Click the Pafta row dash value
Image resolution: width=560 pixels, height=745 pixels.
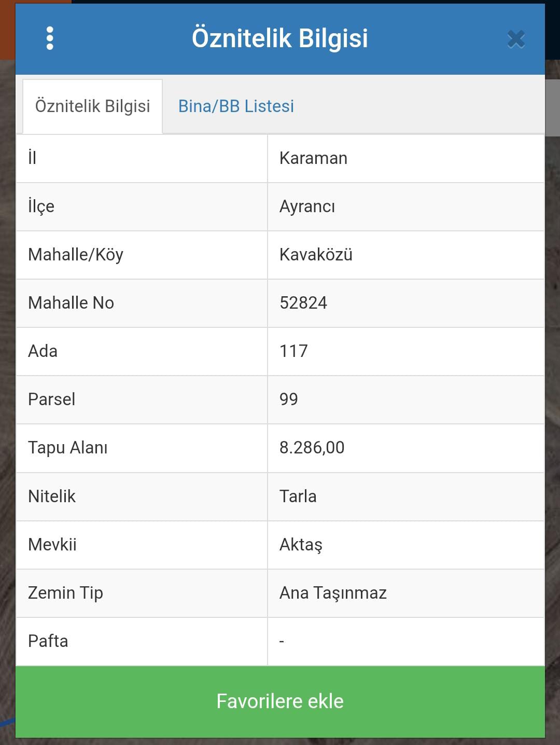282,642
